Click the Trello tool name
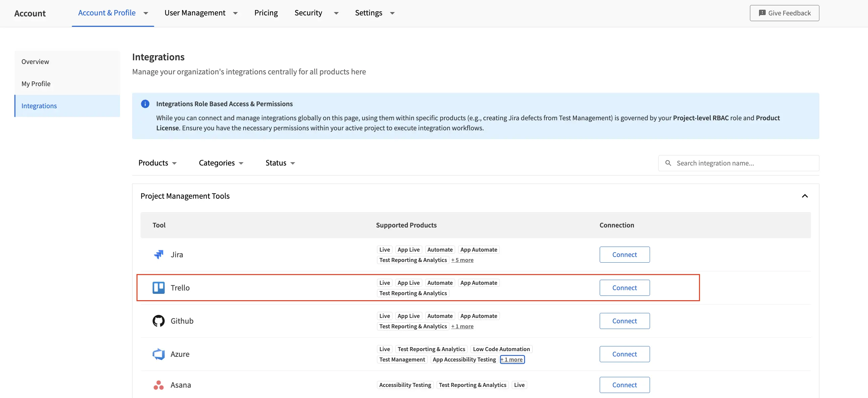Screen dimensions: 868x398 (x=180, y=287)
